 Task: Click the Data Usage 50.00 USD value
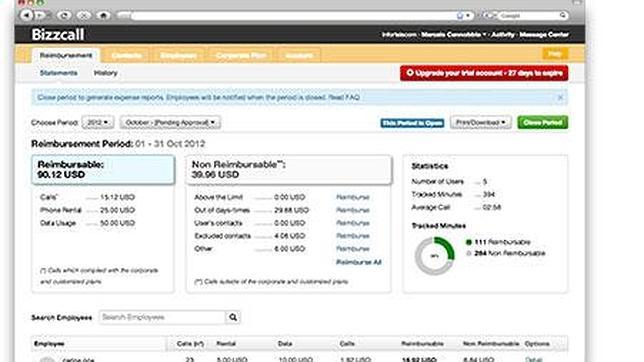[117, 223]
